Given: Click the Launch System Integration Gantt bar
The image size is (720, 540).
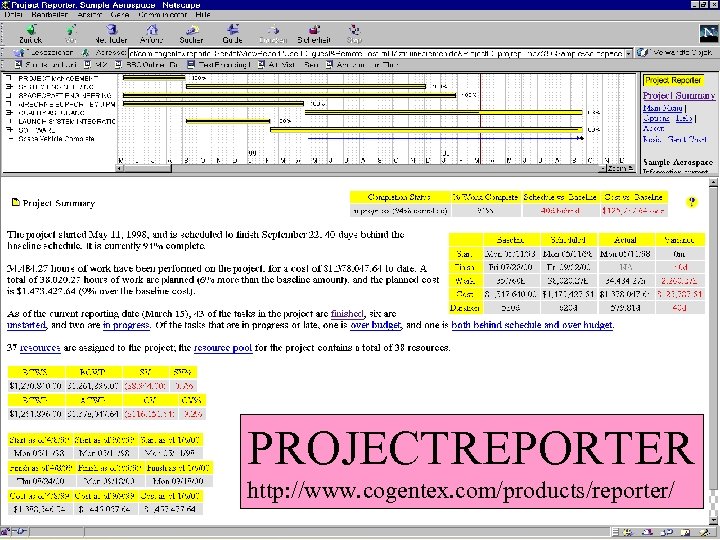Looking at the screenshot, I should [x=228, y=121].
